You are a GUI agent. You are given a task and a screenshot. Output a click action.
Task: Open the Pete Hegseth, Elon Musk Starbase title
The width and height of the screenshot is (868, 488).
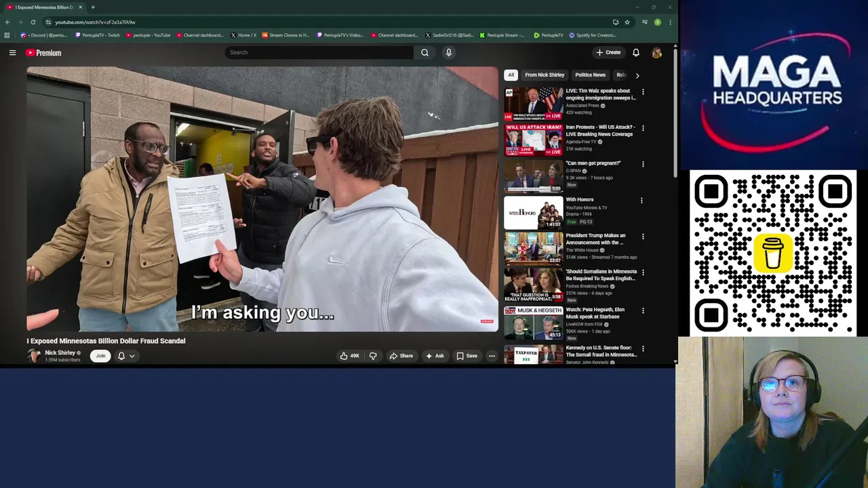(x=595, y=313)
